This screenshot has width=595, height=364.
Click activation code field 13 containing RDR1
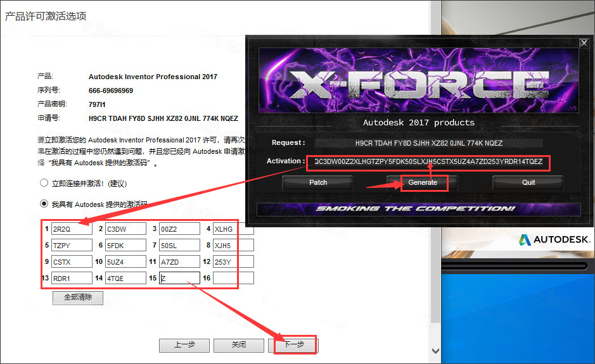(72, 278)
